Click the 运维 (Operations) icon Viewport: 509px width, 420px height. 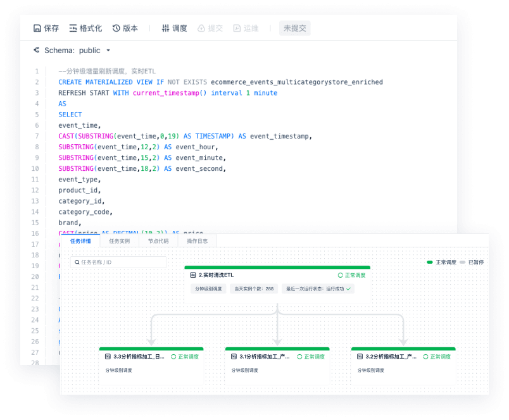click(237, 28)
